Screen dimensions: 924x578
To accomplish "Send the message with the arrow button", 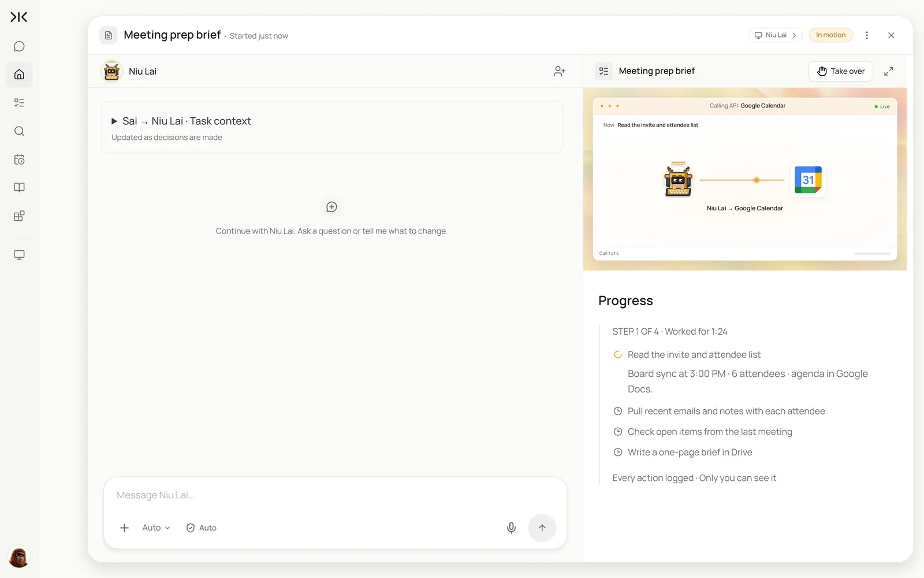I will (x=542, y=528).
